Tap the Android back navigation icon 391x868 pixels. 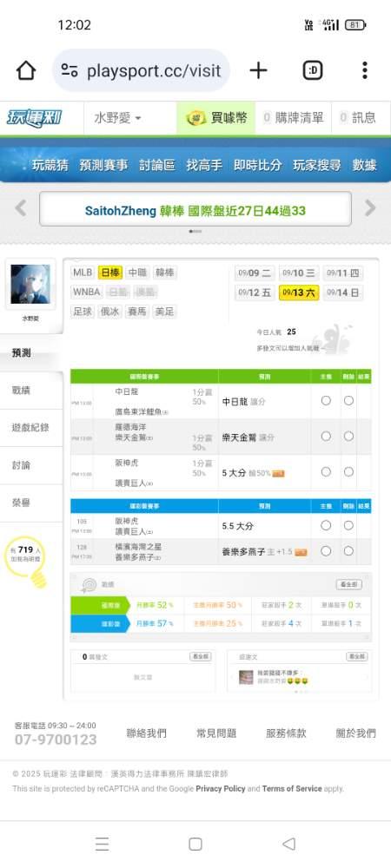point(288,844)
